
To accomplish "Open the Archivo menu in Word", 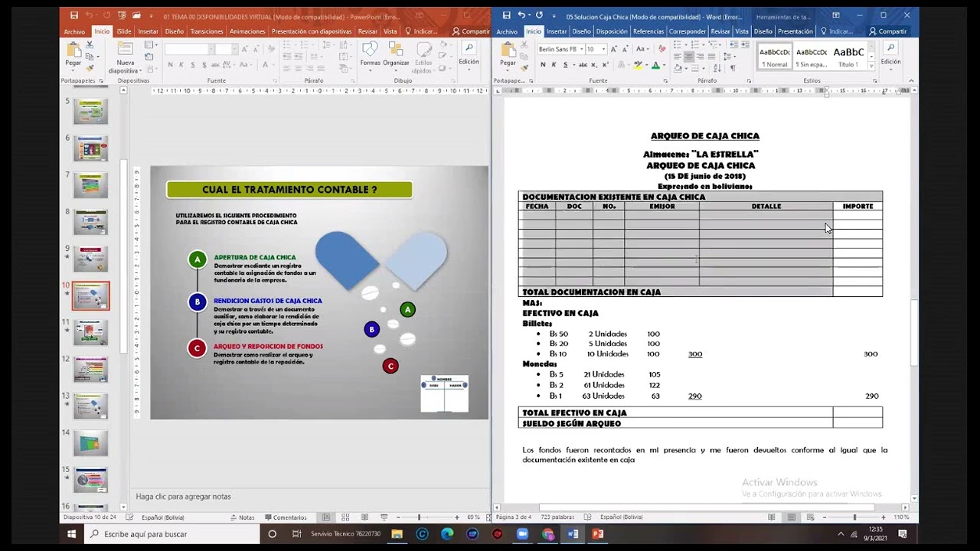I will pos(507,31).
